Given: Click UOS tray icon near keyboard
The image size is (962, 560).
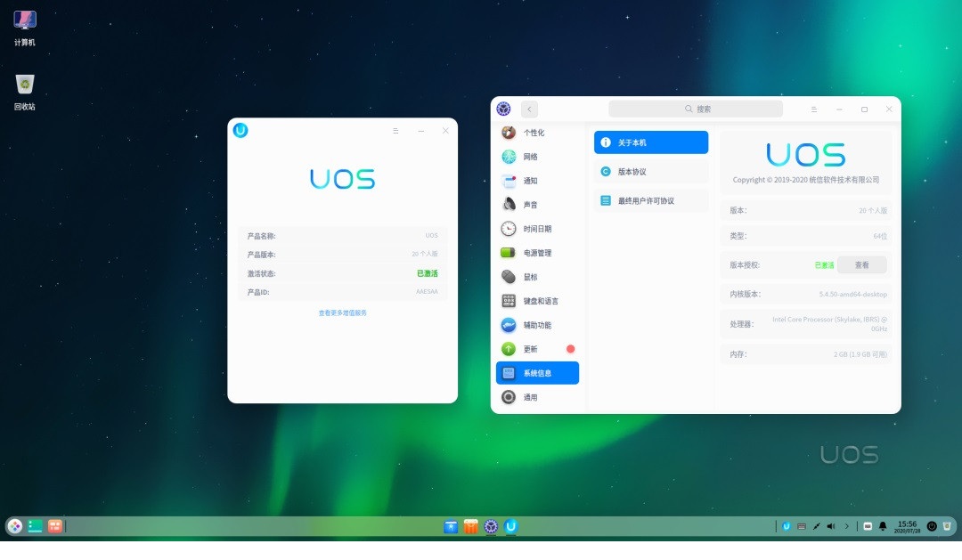Looking at the screenshot, I should click(x=786, y=526).
